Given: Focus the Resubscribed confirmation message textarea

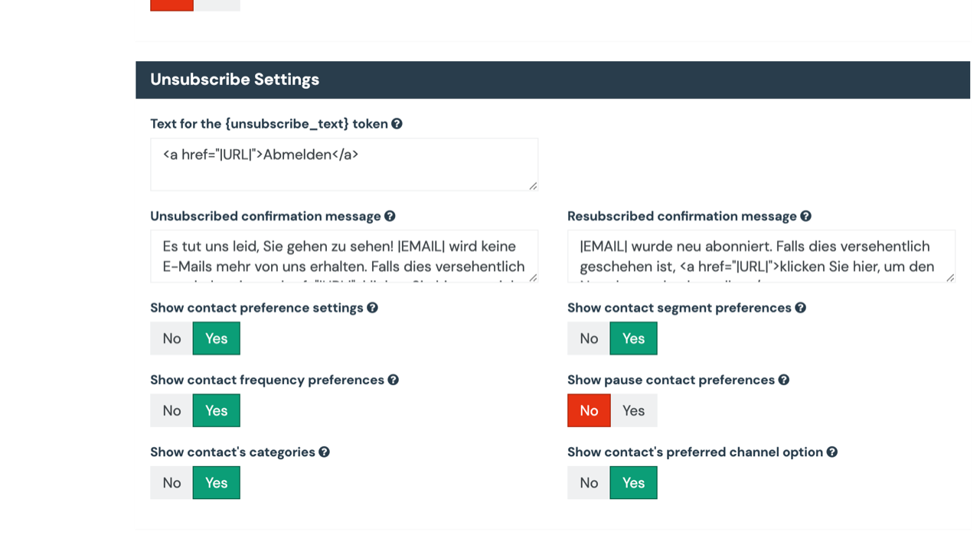Looking at the screenshot, I should [761, 256].
